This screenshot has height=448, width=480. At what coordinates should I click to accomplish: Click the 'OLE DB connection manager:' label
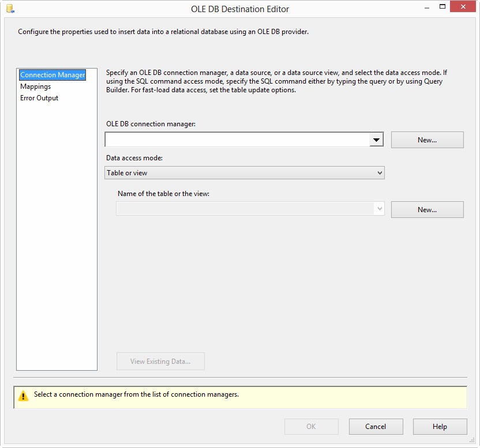point(151,124)
